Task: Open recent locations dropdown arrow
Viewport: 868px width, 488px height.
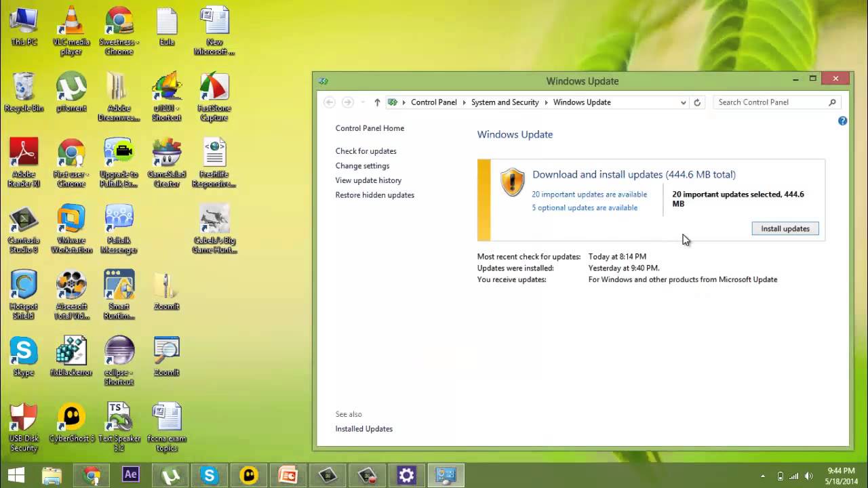Action: [363, 102]
